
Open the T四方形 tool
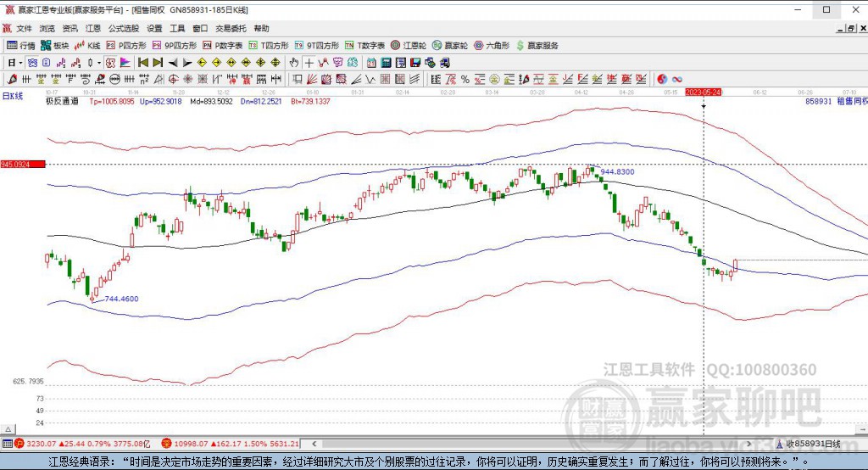[x=269, y=46]
